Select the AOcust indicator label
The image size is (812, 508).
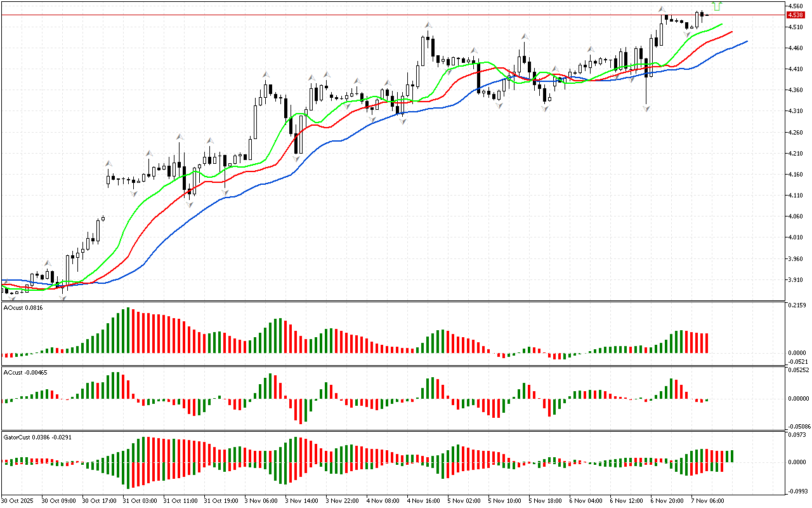[x=23, y=308]
